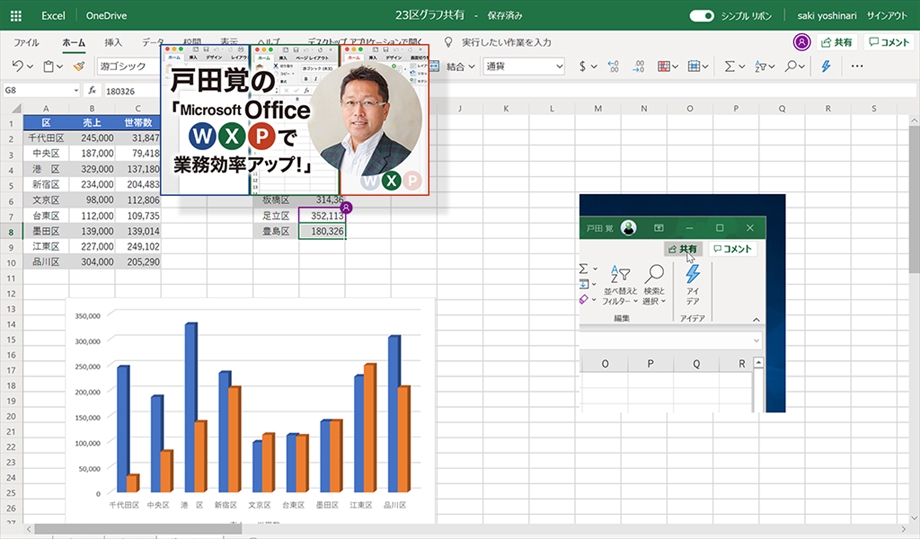Click Increase Decimal icon
Screen dimensions: 920x539
[x=613, y=66]
